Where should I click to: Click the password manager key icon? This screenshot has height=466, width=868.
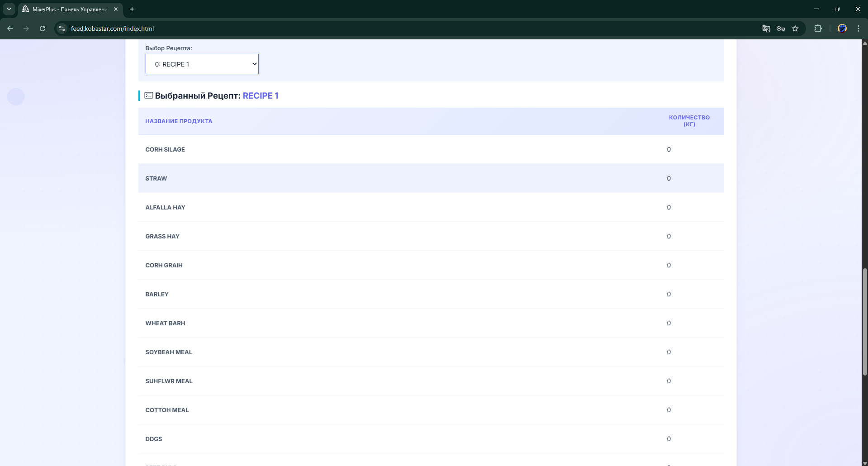click(x=781, y=29)
